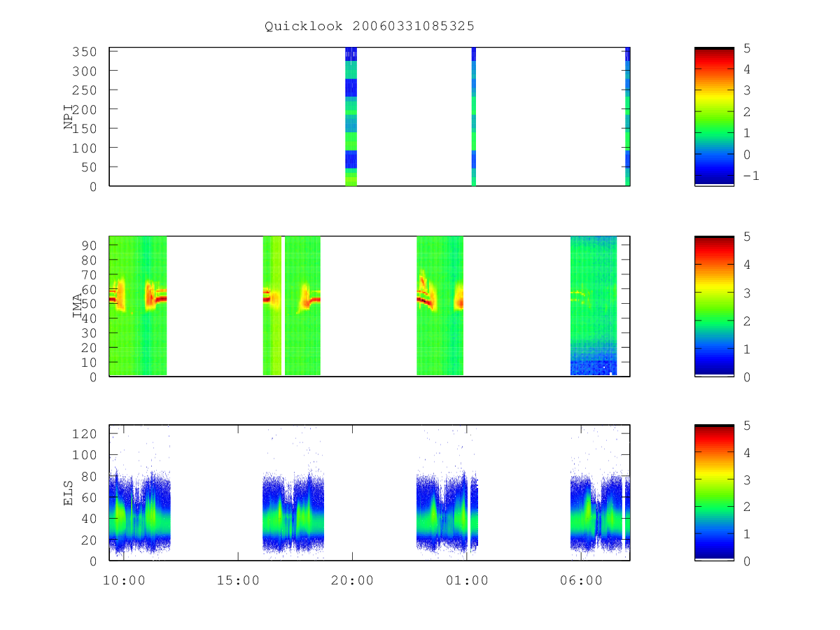Select NPI data strip near 01:00
840x630 pixels.
(474, 117)
